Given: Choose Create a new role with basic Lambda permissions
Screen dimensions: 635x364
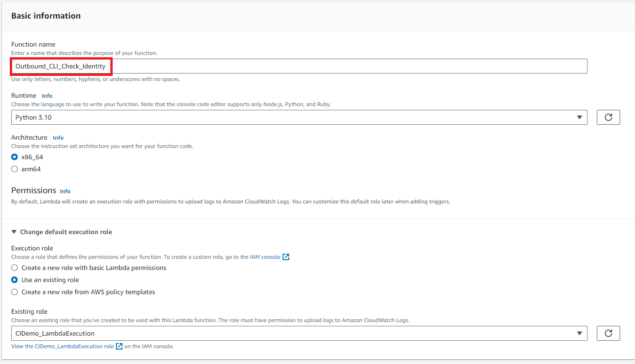Looking at the screenshot, I should tap(14, 268).
